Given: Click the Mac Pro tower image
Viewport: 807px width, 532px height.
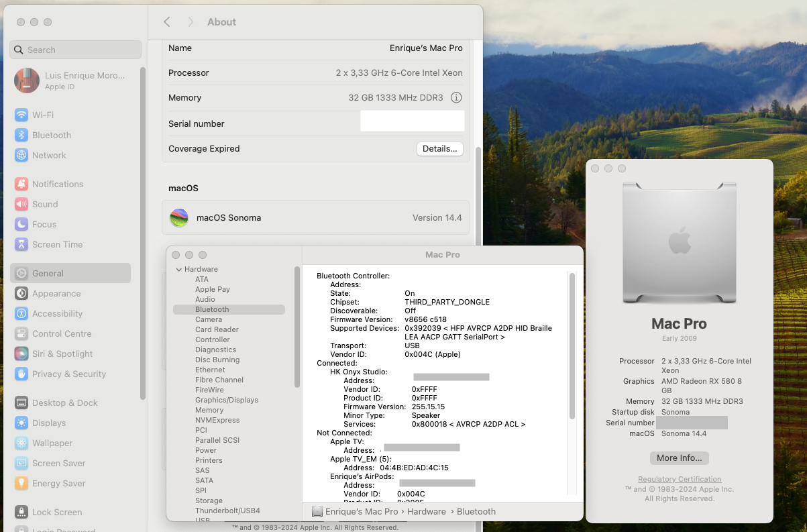Looking at the screenshot, I should click(x=680, y=242).
